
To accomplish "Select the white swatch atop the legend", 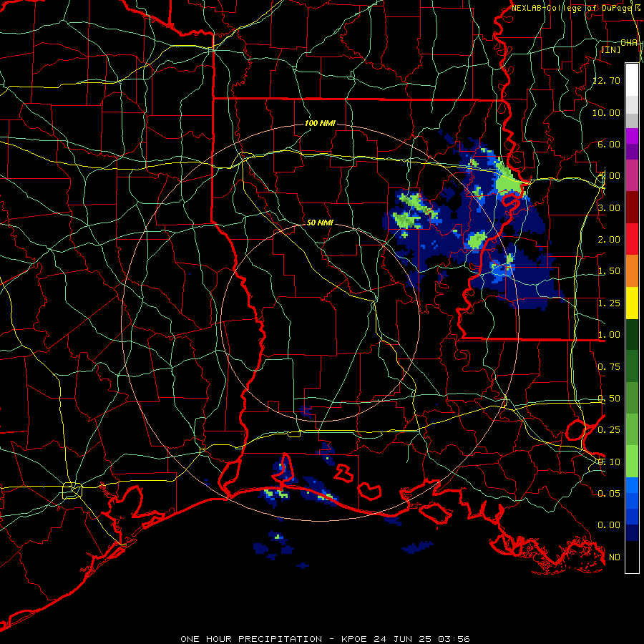I will click(x=632, y=80).
